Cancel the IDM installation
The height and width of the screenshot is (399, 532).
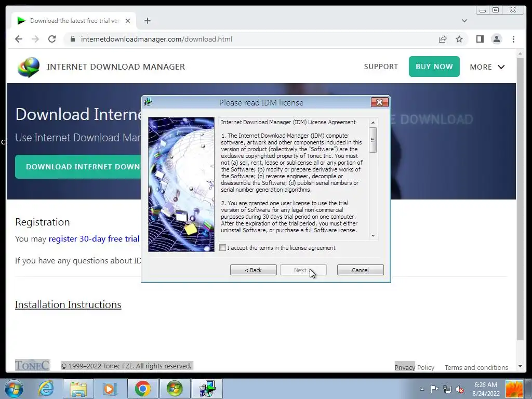(x=361, y=270)
